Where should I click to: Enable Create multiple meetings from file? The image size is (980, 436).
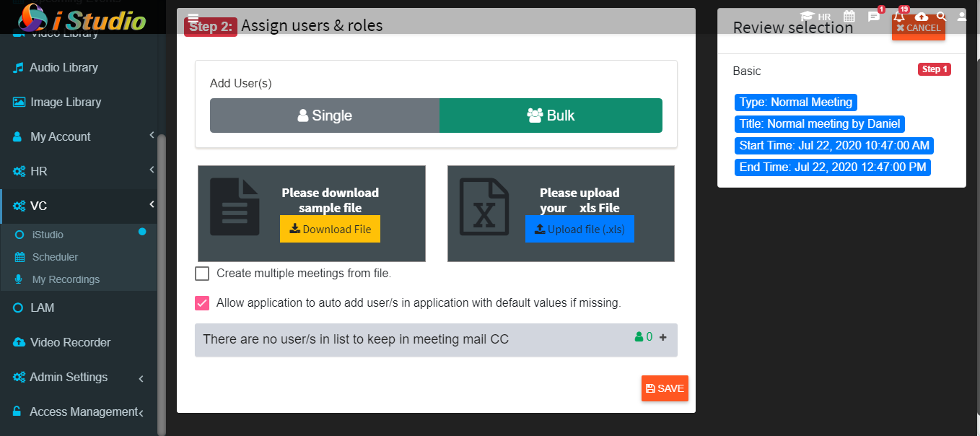pyautogui.click(x=202, y=274)
